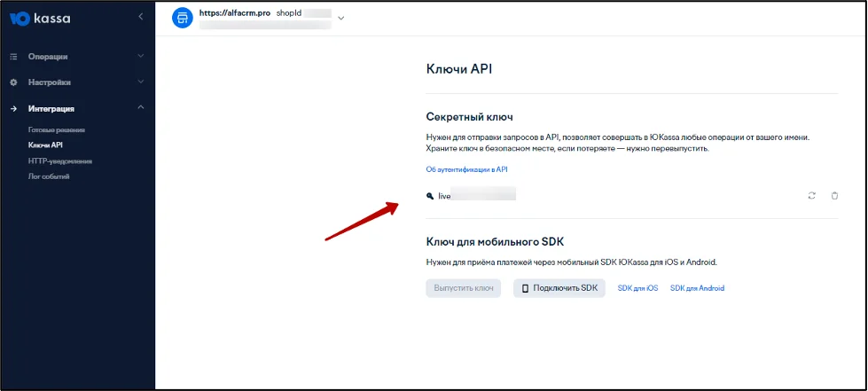Click the Ключ для мобильного SDK heading
This screenshot has width=868, height=391.
(x=495, y=241)
